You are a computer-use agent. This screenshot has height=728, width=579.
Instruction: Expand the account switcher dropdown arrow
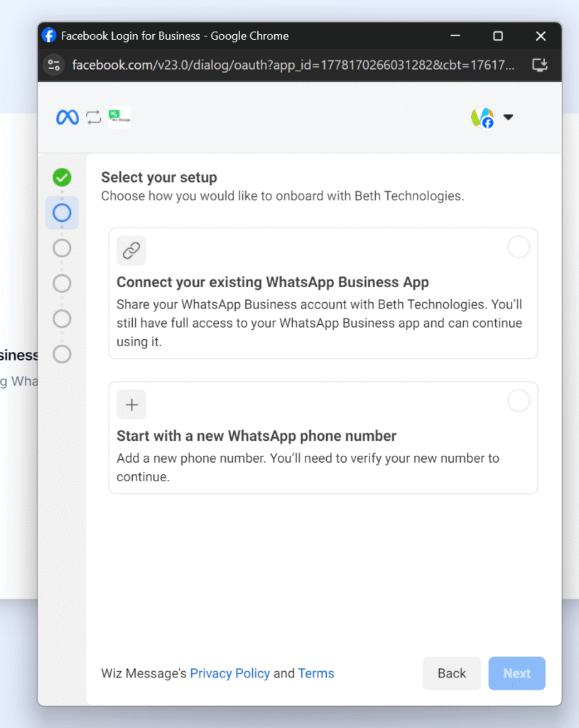coord(509,117)
